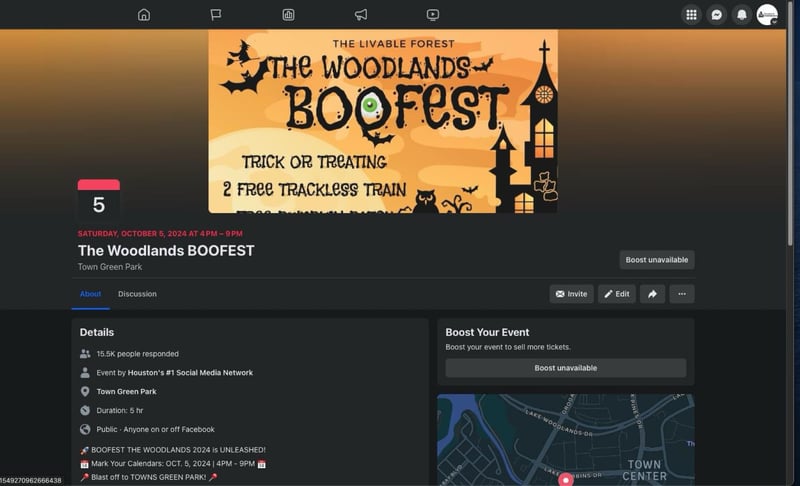Click the calendar date 5 badge
Image resolution: width=800 pixels, height=486 pixels.
coord(99,200)
